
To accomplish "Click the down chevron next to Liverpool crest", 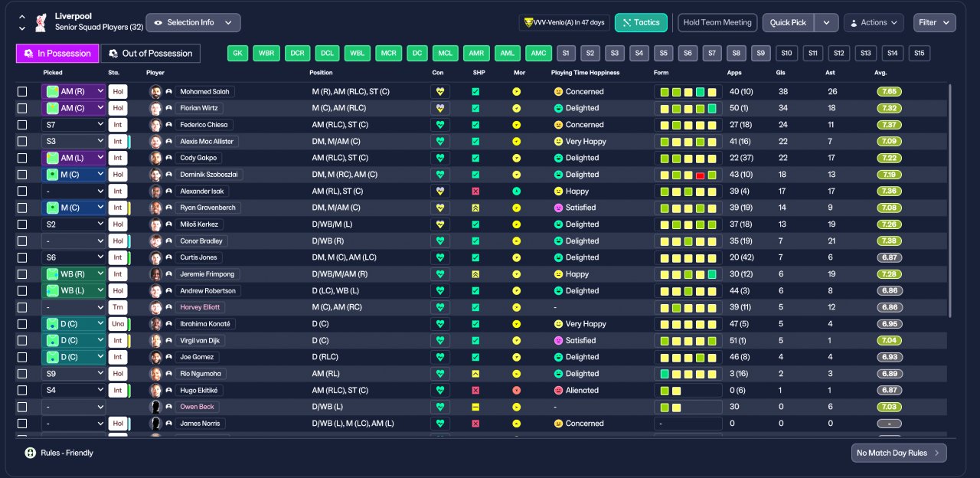I will (x=21, y=28).
